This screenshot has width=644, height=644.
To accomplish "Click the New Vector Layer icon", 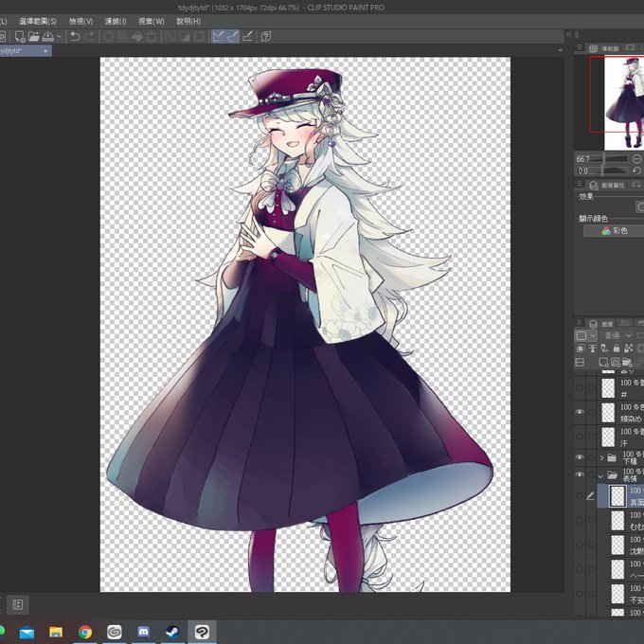I will point(616,362).
